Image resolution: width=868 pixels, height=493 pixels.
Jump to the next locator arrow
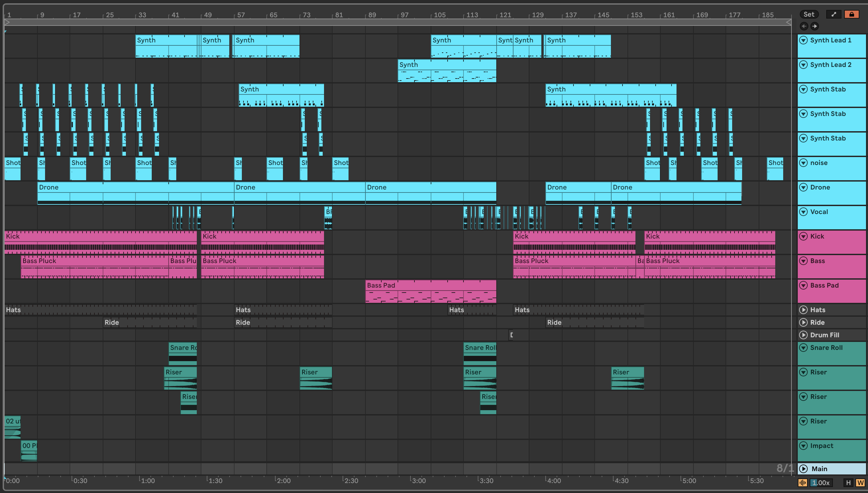tap(815, 26)
